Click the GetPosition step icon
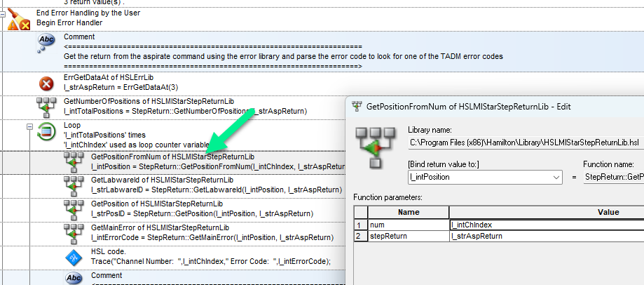The height and width of the screenshot is (285, 644). pyautogui.click(x=74, y=208)
